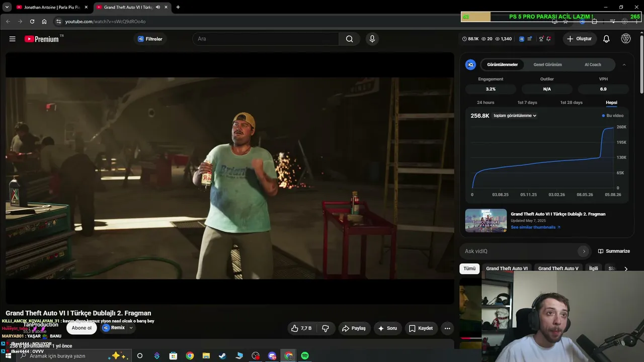Open the YouTube guide hamburger menu
The width and height of the screenshot is (644, 362).
click(x=12, y=39)
